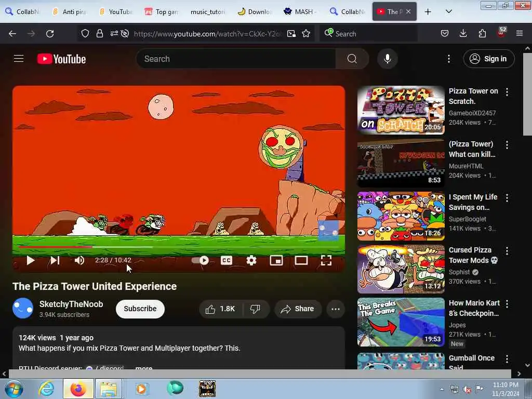532x399 pixels.
Task: Open uBlock extension icon with 52 badge
Action: point(501,33)
